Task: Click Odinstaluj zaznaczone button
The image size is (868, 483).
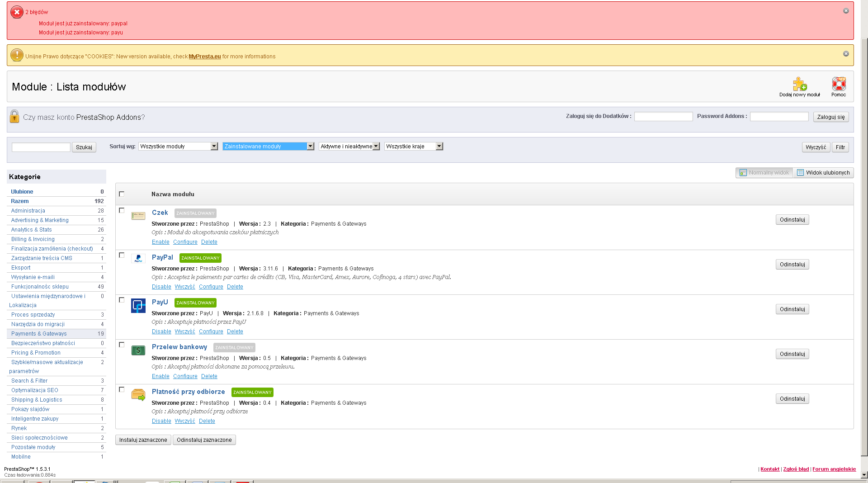Action: pyautogui.click(x=204, y=440)
